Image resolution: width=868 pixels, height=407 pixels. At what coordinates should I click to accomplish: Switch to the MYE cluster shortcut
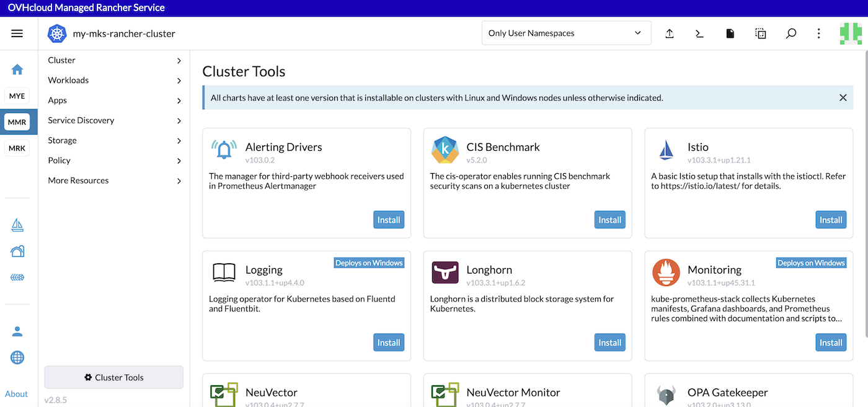tap(17, 96)
